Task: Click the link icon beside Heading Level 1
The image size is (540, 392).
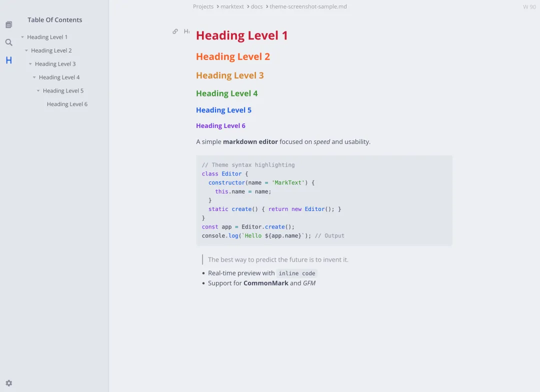Action: coord(175,31)
